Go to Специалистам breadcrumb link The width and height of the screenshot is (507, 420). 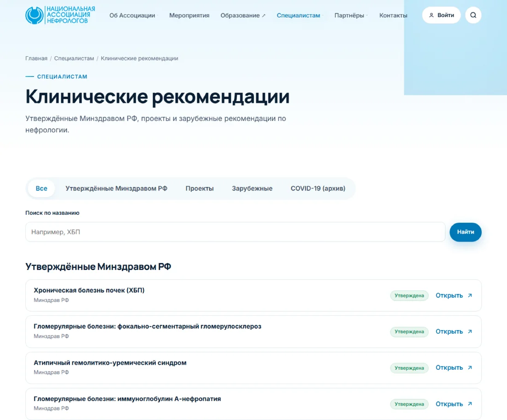coord(74,59)
